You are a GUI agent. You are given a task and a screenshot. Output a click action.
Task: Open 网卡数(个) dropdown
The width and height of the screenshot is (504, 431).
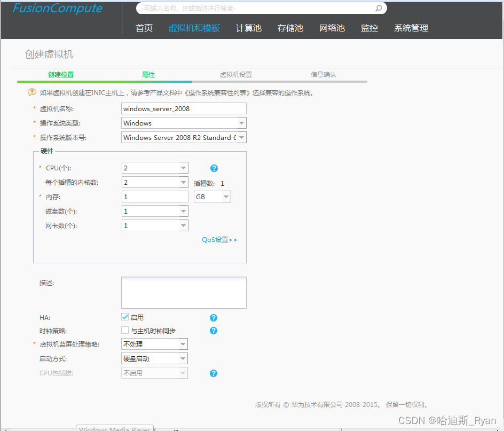point(155,225)
